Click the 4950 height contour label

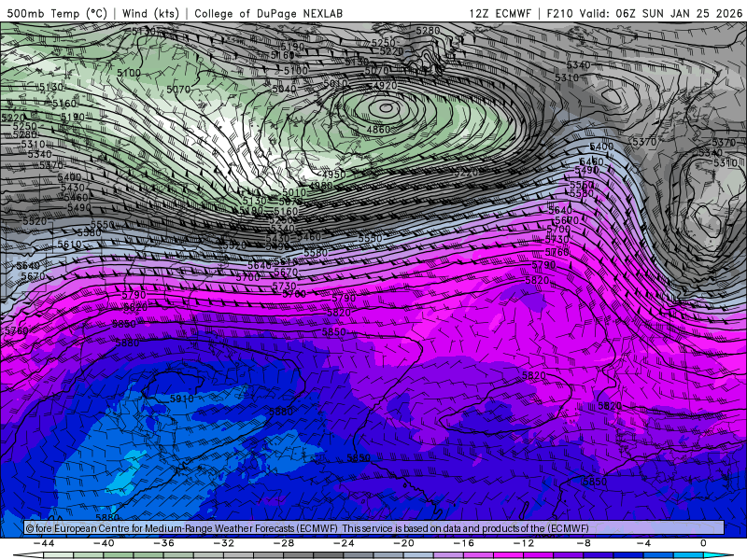point(333,175)
